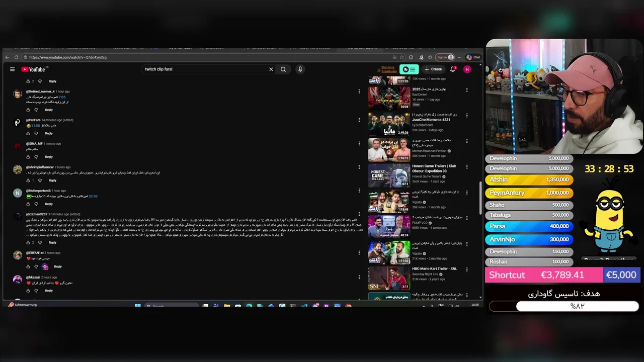Image resolution: width=644 pixels, height=362 pixels.
Task: Open the H account avatar menu
Action: [x=467, y=69]
